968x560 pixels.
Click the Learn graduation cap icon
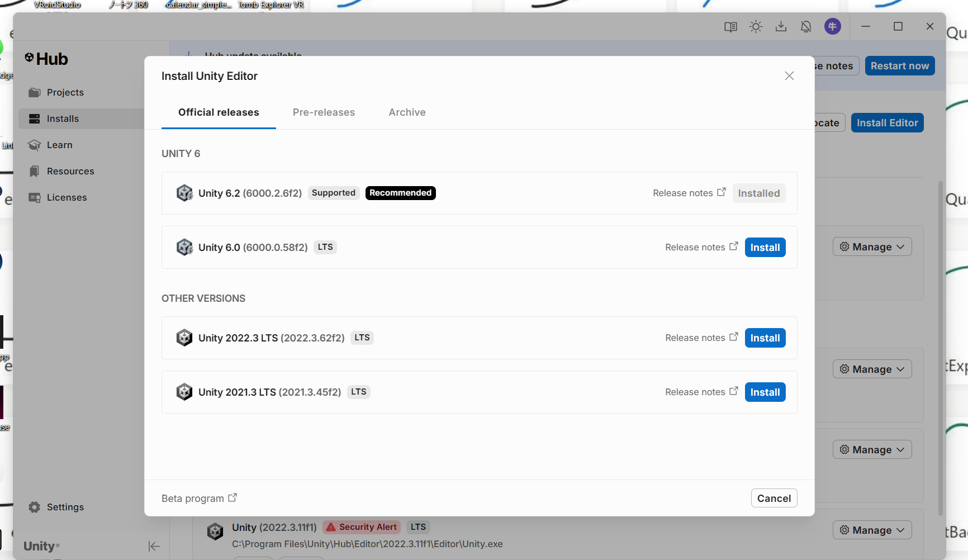coord(35,145)
